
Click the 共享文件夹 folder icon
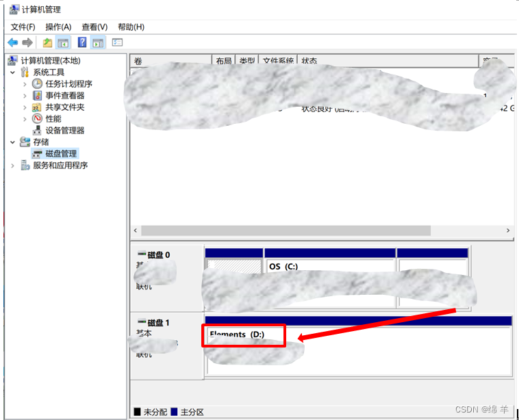pyautogui.click(x=37, y=107)
